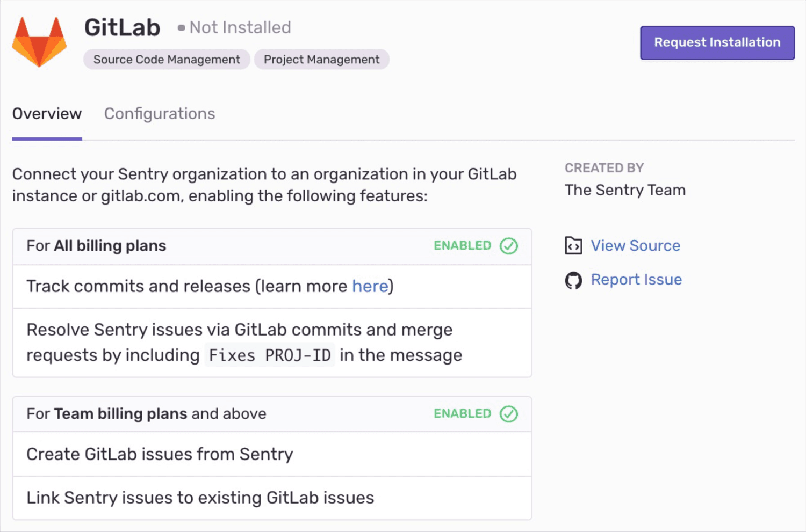Select the Project Management category badge
This screenshot has height=532, width=806.
(321, 59)
